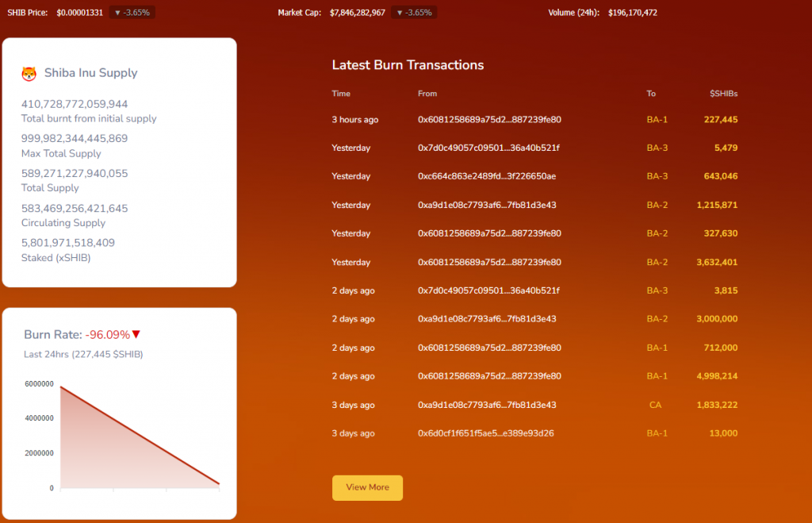Open address 0xc664c863e2489fd...3f226650ae
The width and height of the screenshot is (812, 523).
(x=487, y=176)
